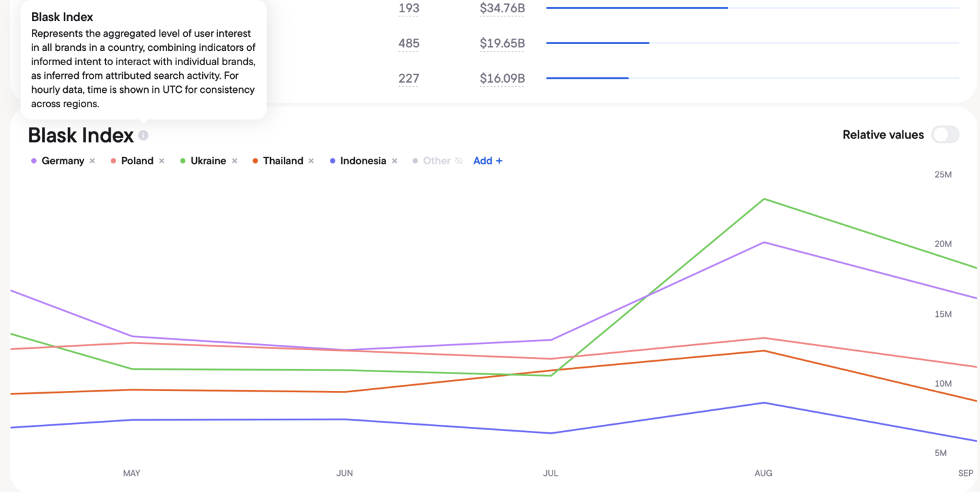Show the hidden Other series via eye icon
The width and height of the screenshot is (980, 492).
(459, 161)
